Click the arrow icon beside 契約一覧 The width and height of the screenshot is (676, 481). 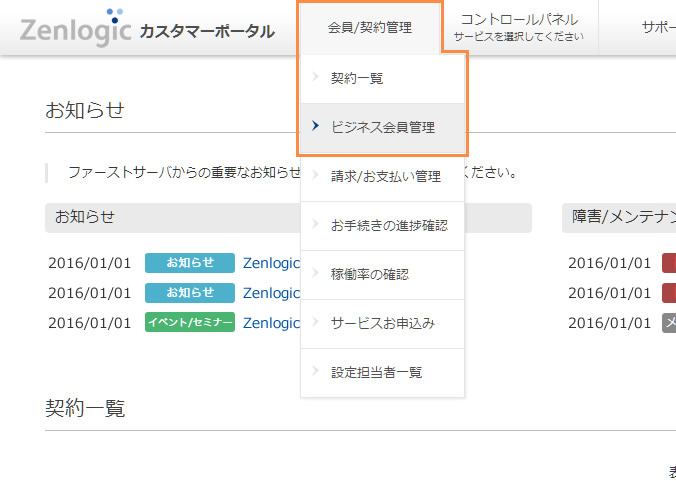pos(315,78)
